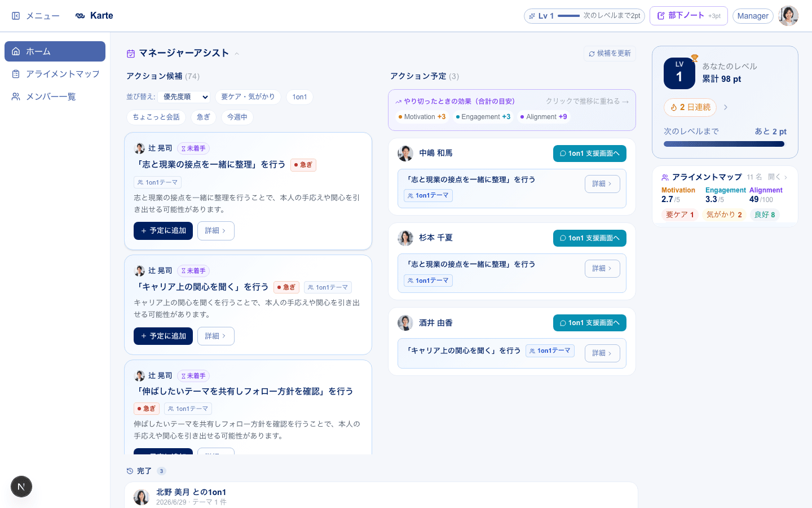This screenshot has height=508, width=812.
Task: Toggle the 急ぎ filter chip
Action: [x=204, y=117]
